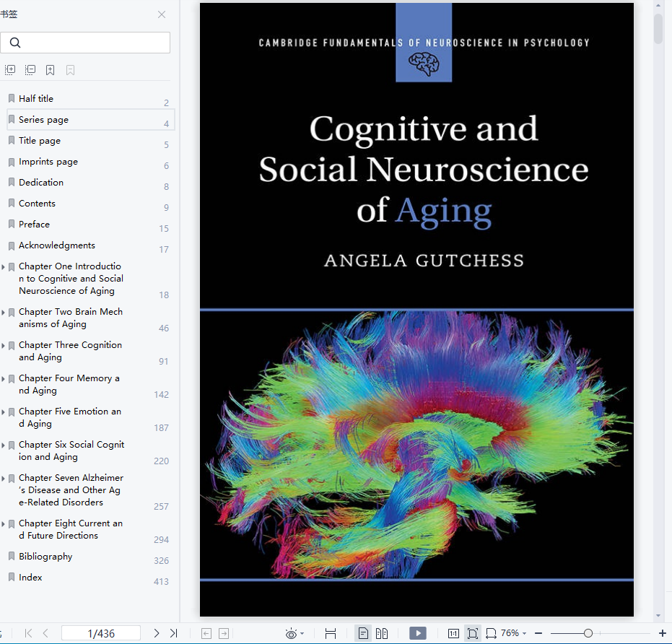Start slideshow play button
The image size is (672, 644).
pyautogui.click(x=418, y=633)
